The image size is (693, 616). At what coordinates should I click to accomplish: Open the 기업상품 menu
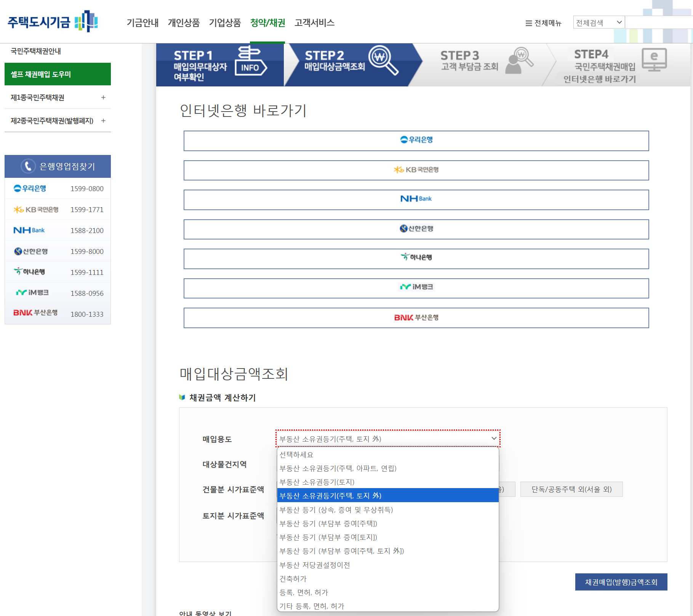pyautogui.click(x=225, y=23)
